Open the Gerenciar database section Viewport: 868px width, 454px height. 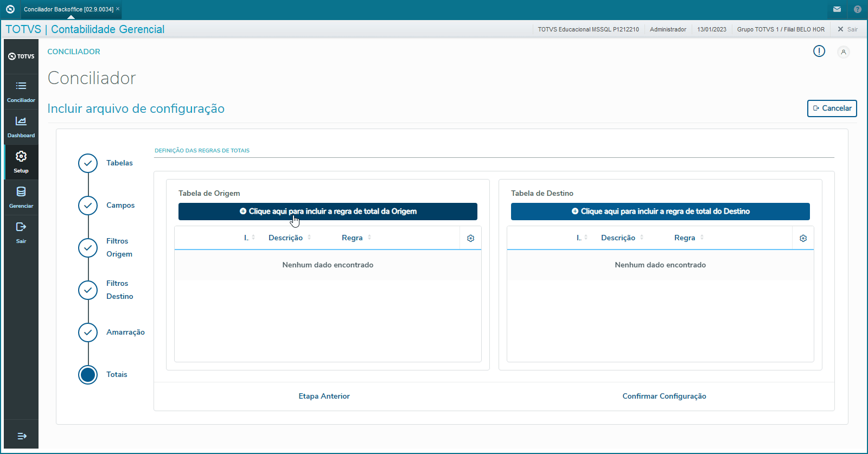click(21, 197)
